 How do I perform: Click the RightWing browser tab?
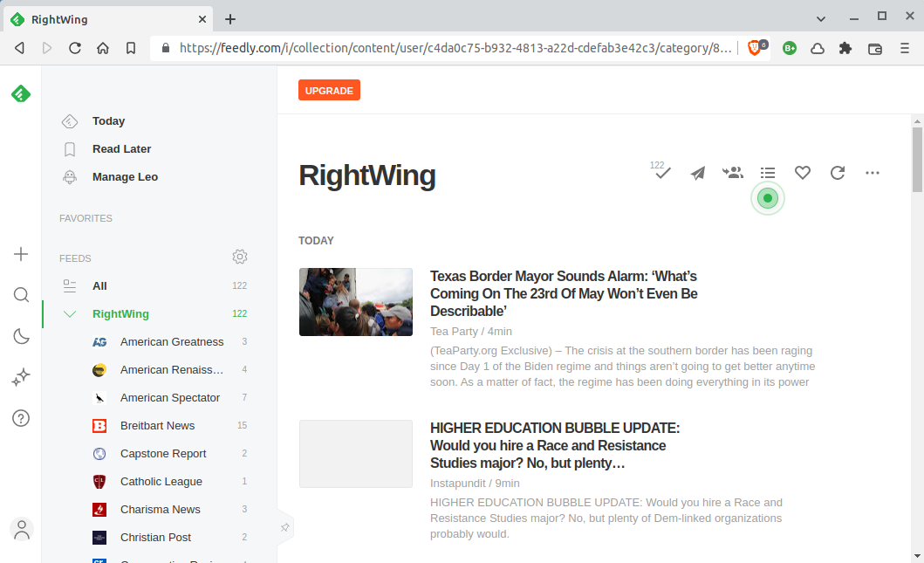[109, 19]
